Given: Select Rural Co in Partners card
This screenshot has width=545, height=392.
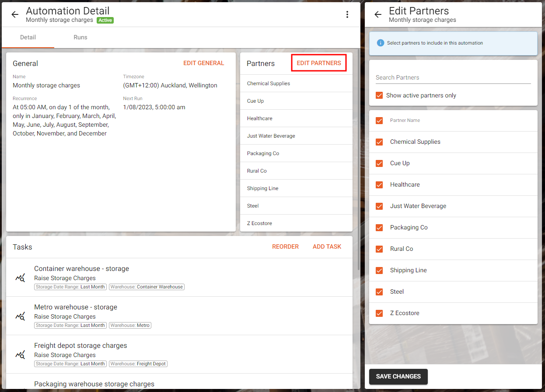Looking at the screenshot, I should pos(296,171).
